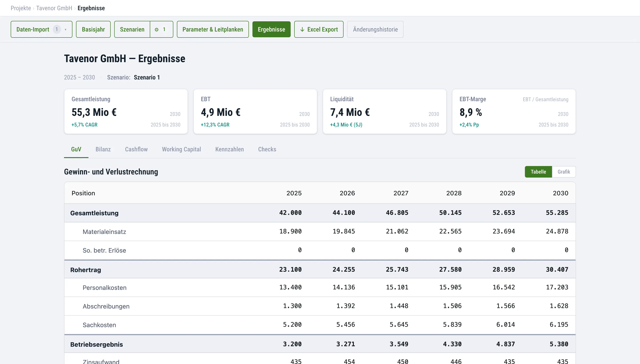Click the So. betr. Erlöse row label

point(104,250)
